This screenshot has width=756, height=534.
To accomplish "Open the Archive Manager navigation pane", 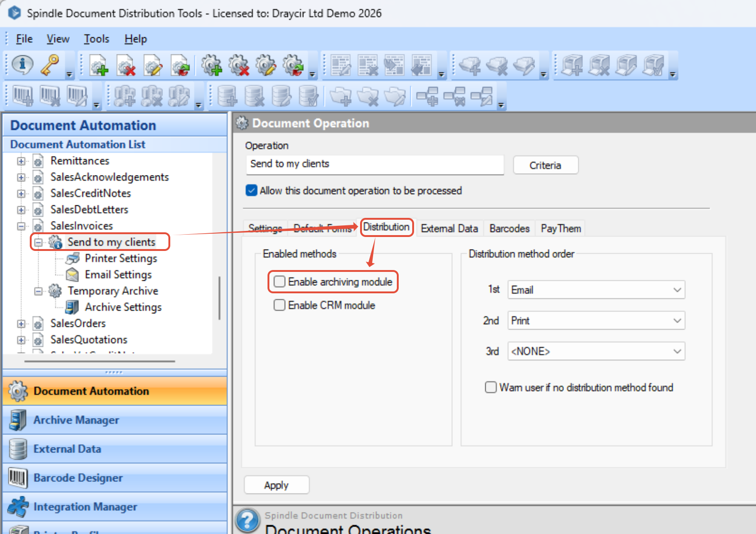I will coord(114,419).
